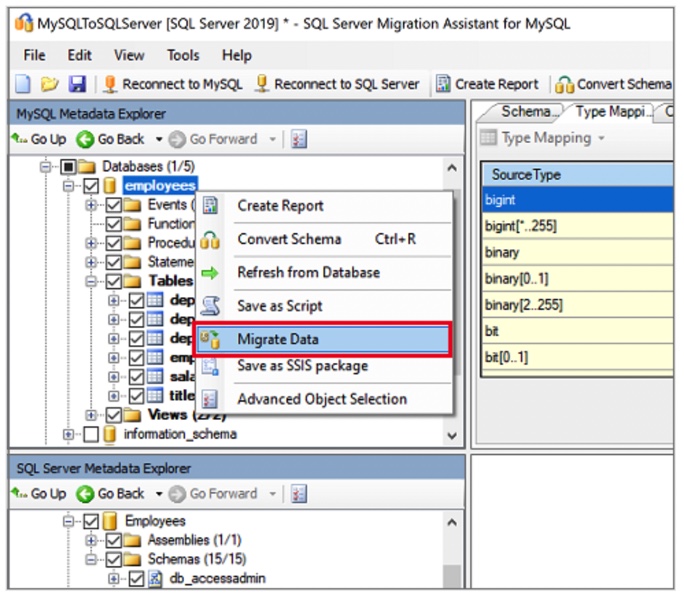
Task: Click the Save Project floppy disk icon
Action: [77, 84]
